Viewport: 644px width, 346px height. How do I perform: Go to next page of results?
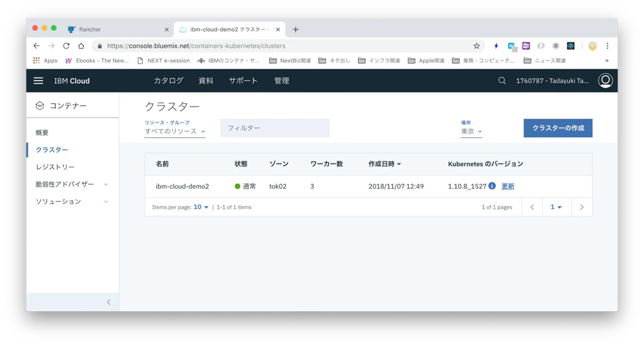(582, 207)
